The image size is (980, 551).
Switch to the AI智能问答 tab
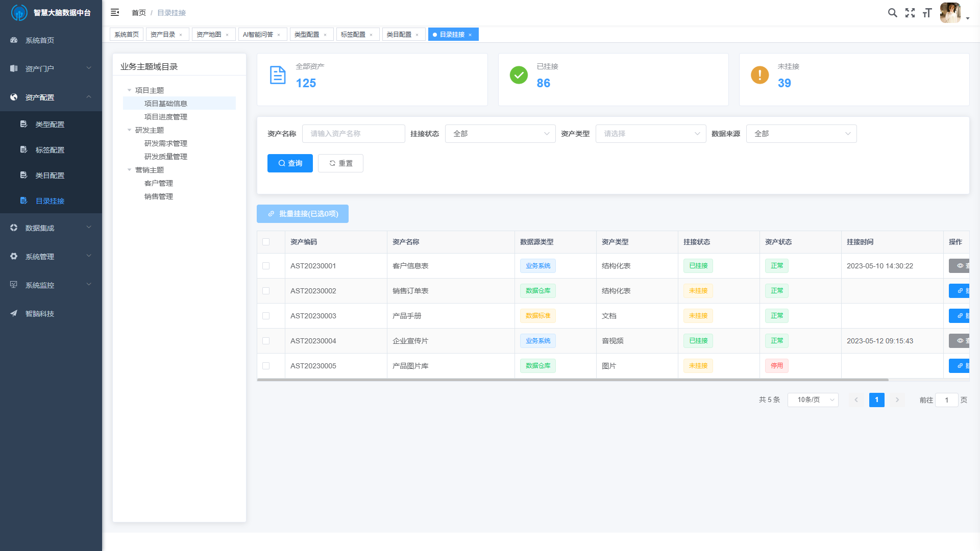tap(259, 34)
